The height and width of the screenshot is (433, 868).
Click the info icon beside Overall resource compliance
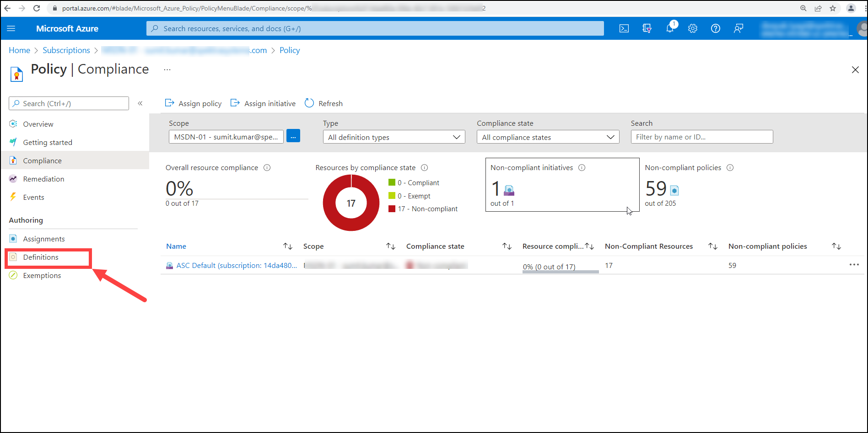tap(267, 168)
